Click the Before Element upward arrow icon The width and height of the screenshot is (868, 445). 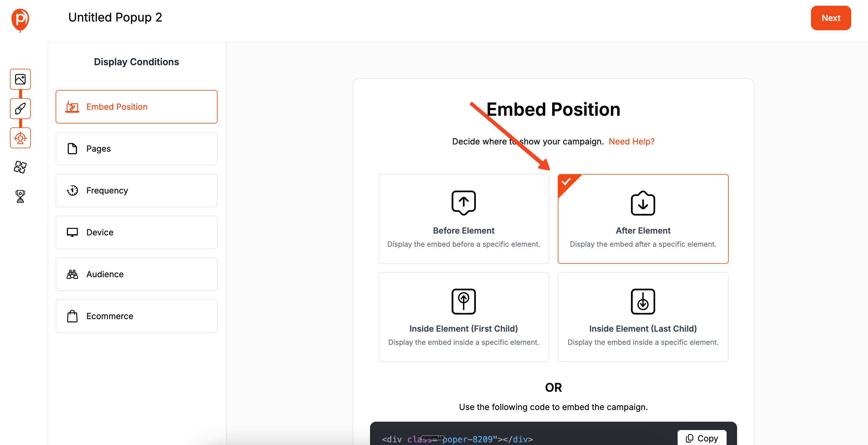click(463, 202)
